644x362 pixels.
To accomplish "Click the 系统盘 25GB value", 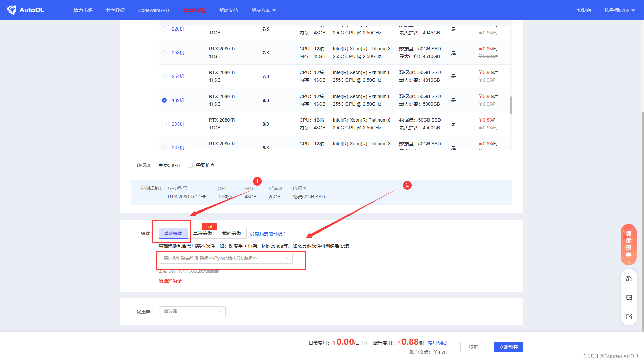I will (274, 197).
